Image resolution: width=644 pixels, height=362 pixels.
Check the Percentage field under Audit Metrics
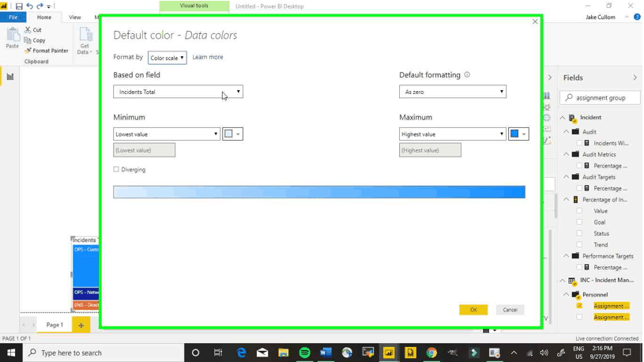click(x=579, y=166)
